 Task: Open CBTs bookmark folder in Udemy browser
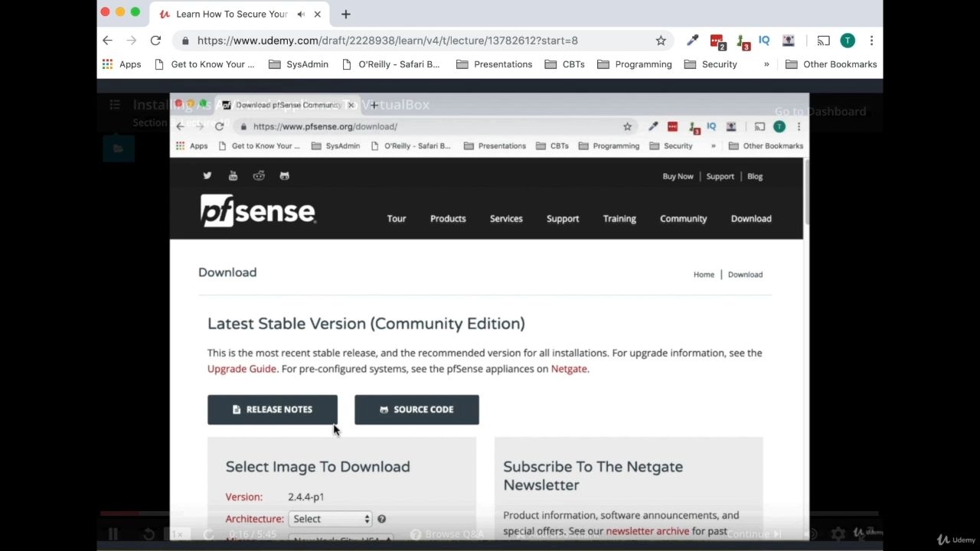565,64
